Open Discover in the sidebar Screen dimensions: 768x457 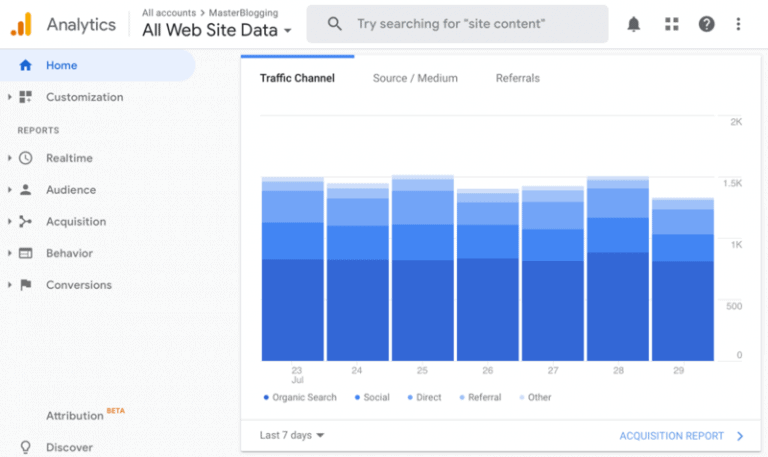click(69, 447)
